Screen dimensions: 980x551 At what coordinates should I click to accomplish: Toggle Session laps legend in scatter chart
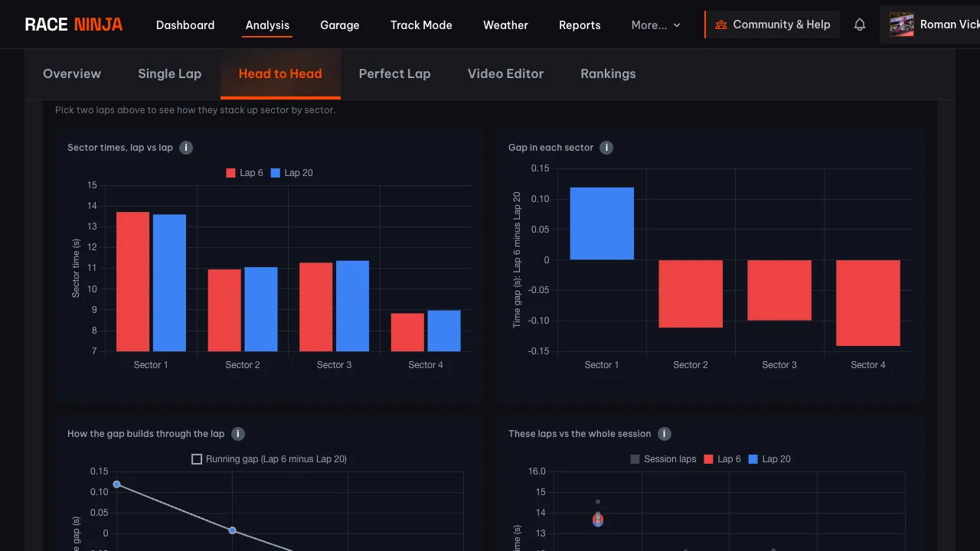point(663,459)
